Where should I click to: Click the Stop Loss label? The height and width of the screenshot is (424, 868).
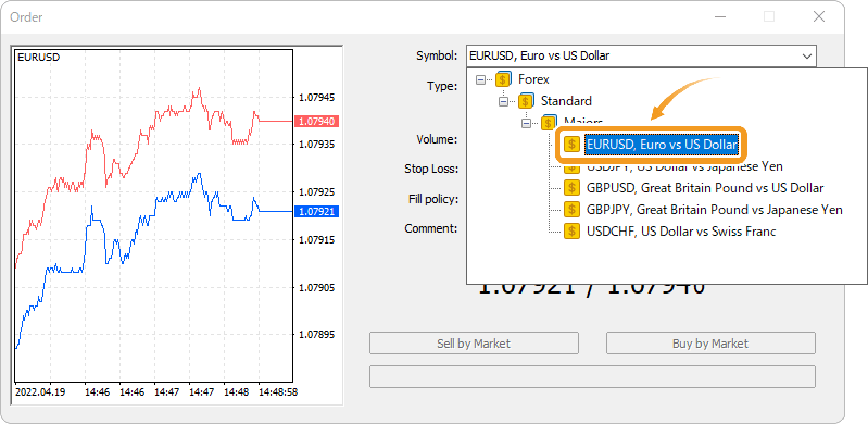(x=431, y=169)
